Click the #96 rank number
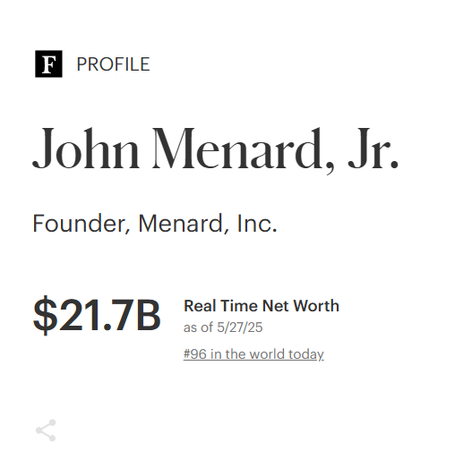Viewport: 455px width, 476px height. (x=195, y=354)
